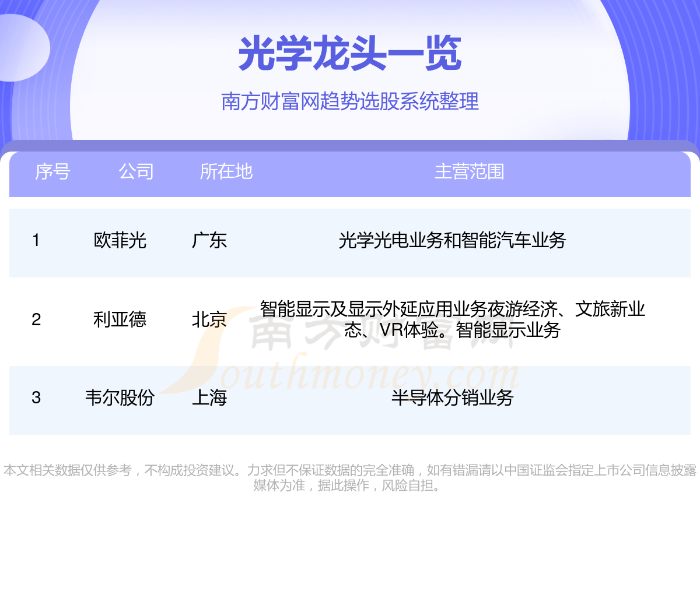Select the location 北京
This screenshot has width=700, height=612.
click(209, 319)
